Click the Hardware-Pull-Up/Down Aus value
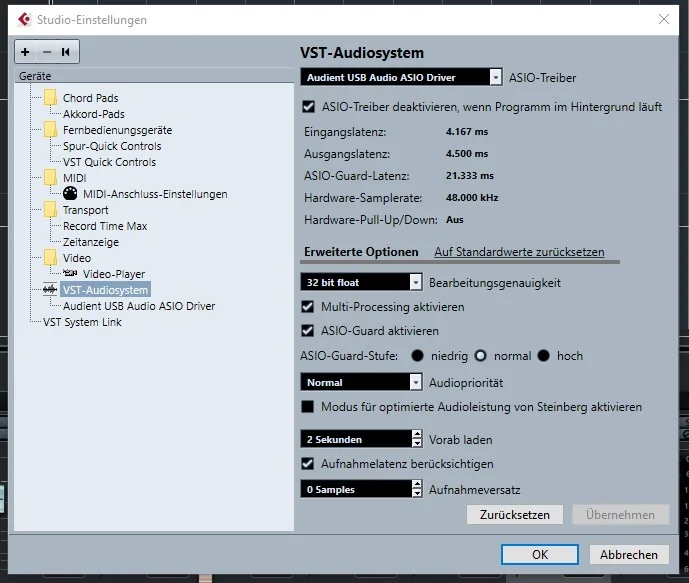689x583 pixels. pos(454,219)
